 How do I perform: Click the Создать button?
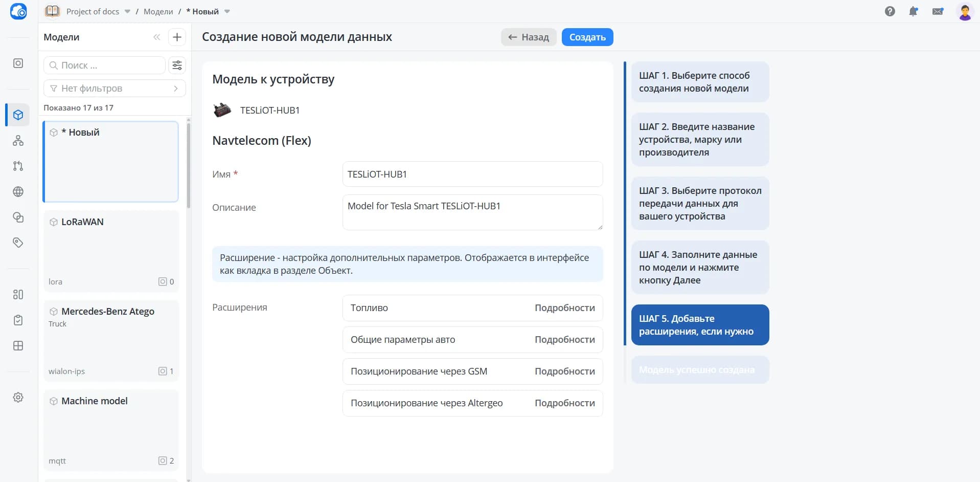click(x=587, y=37)
